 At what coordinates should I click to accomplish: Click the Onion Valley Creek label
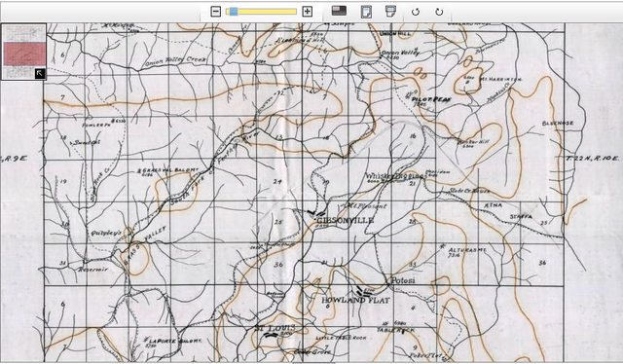(x=175, y=61)
